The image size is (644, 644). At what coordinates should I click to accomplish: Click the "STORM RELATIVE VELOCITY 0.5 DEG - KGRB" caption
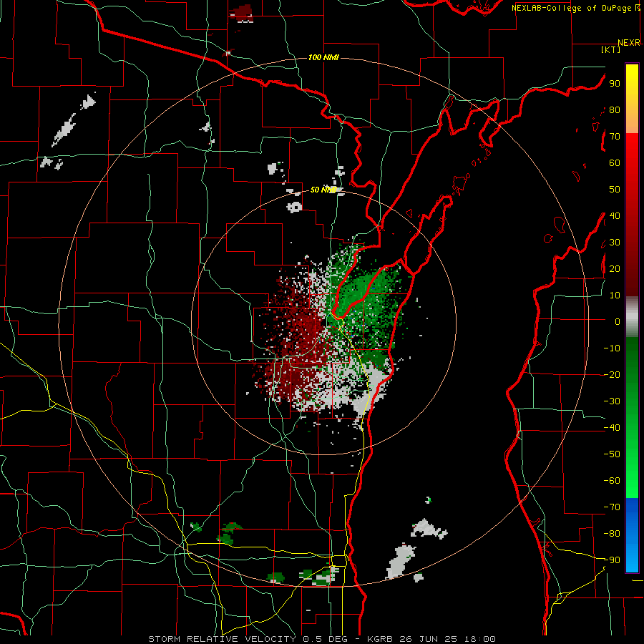coord(270,639)
